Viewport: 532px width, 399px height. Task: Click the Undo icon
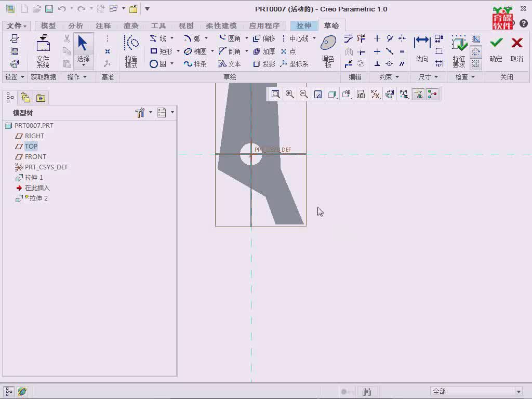click(x=62, y=9)
